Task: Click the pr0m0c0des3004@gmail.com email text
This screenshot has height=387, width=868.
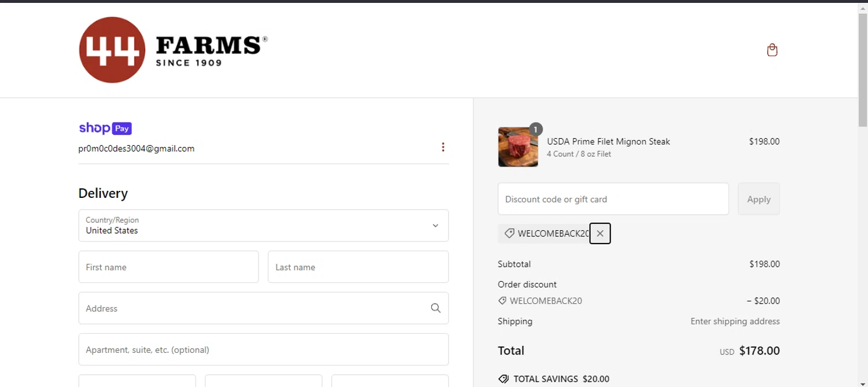Action: click(x=137, y=149)
